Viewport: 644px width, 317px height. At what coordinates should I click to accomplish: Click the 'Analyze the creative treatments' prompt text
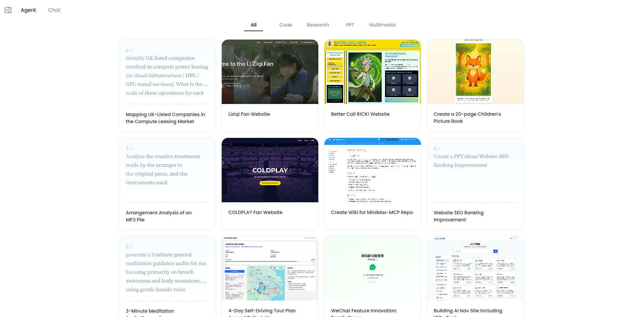(163, 169)
